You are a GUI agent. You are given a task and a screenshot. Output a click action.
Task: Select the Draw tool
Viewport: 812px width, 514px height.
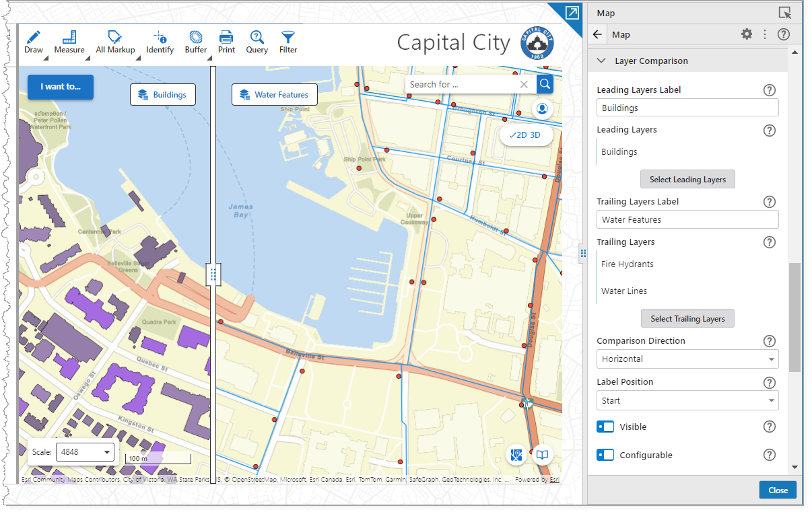[34, 42]
